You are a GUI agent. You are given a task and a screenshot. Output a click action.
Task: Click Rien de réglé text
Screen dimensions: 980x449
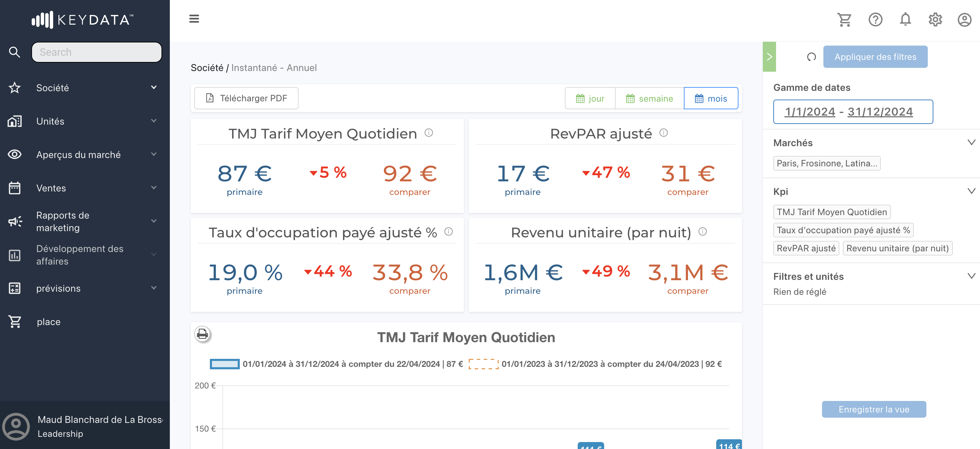tap(799, 292)
